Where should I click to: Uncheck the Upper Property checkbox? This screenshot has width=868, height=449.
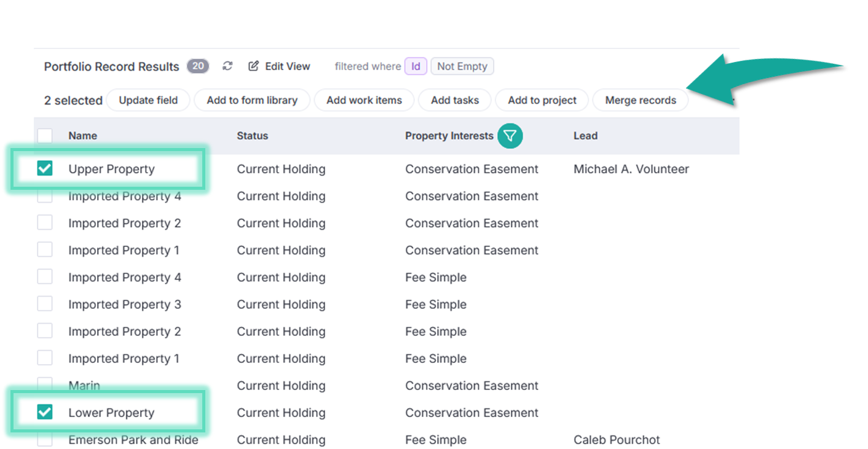coord(45,168)
